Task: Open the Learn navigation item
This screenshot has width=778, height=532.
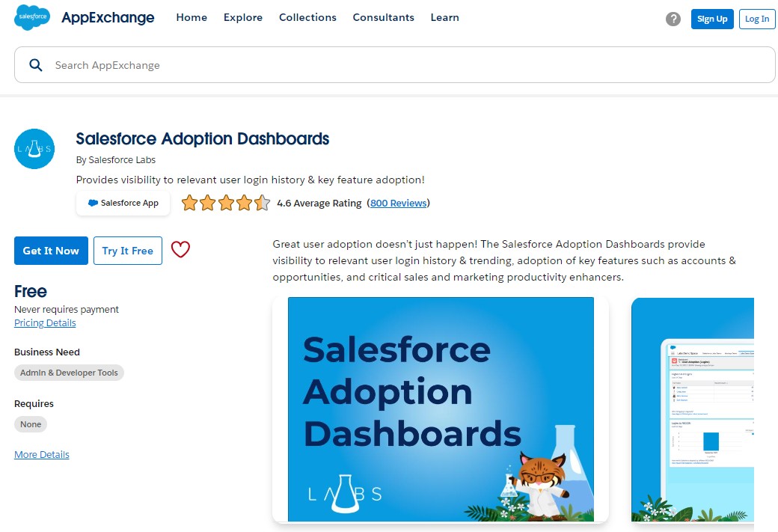Action: [x=444, y=17]
